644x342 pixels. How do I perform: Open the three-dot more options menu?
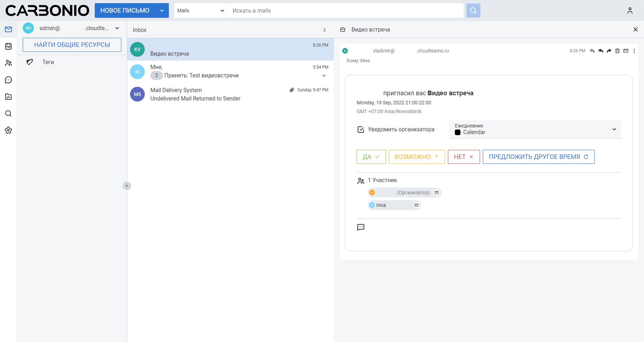pyautogui.click(x=634, y=51)
